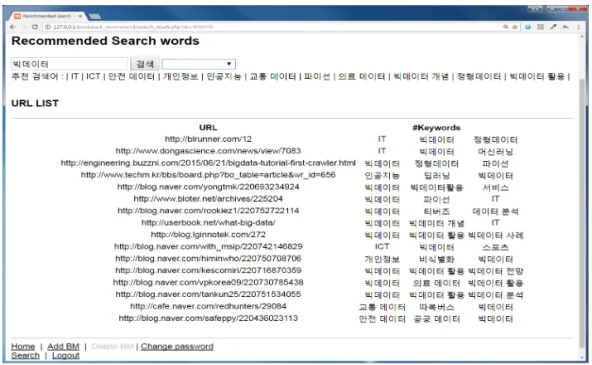Image resolution: width=592 pixels, height=365 pixels.
Task: Choose recommended word 파이선
Action: click(x=317, y=76)
